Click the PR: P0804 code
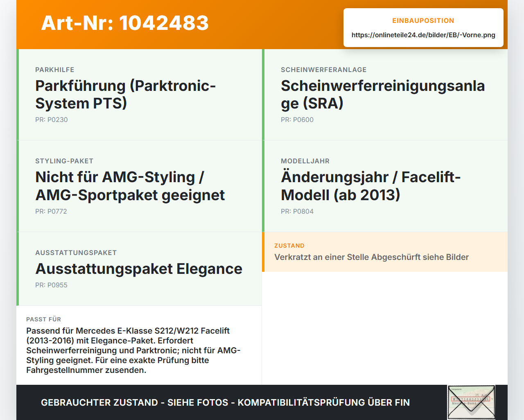524x420 pixels. point(297,212)
